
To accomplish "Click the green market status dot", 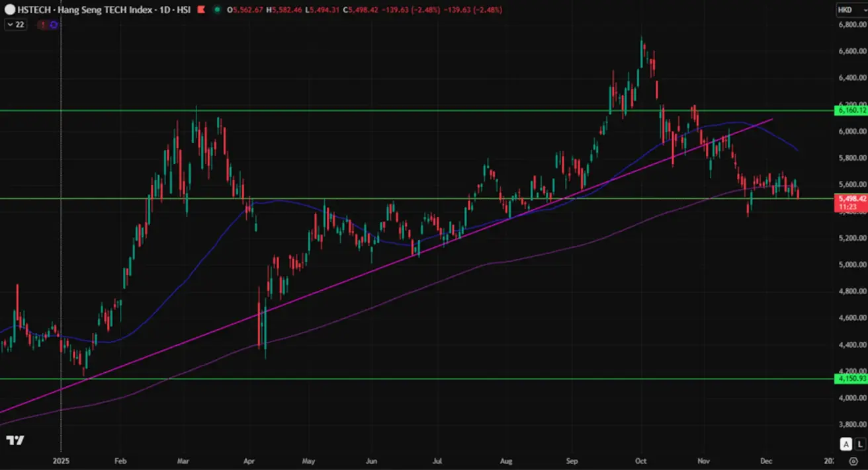I will [x=217, y=10].
